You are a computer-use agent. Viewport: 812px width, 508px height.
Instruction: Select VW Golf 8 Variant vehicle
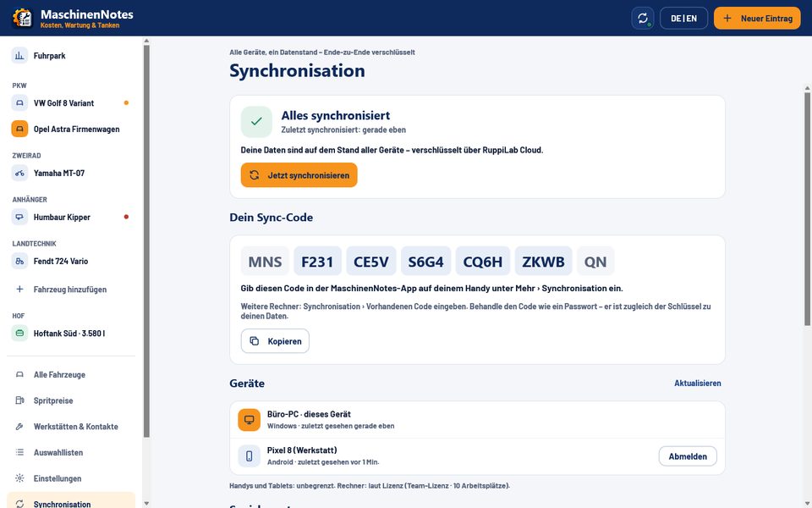(71, 103)
